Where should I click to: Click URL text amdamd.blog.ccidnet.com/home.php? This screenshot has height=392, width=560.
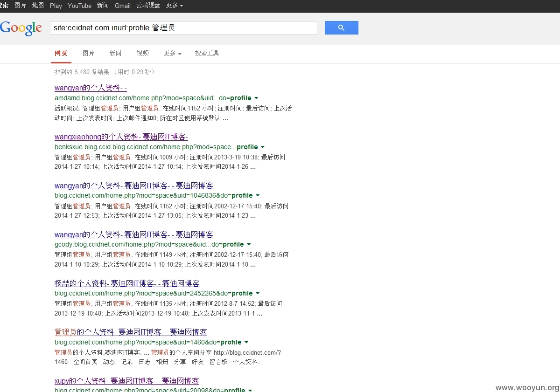pos(153,98)
